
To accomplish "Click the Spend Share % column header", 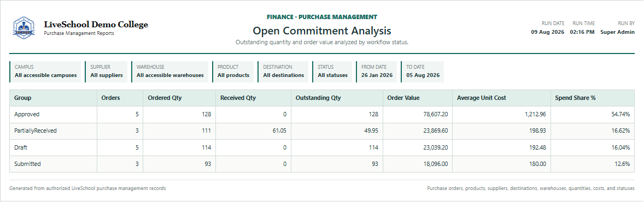I will point(593,98).
